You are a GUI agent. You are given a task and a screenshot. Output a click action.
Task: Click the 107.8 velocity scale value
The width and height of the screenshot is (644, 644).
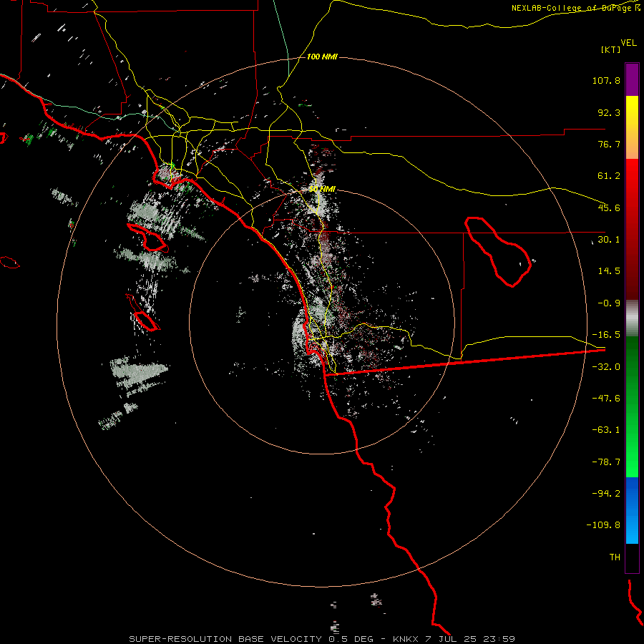pyautogui.click(x=606, y=80)
